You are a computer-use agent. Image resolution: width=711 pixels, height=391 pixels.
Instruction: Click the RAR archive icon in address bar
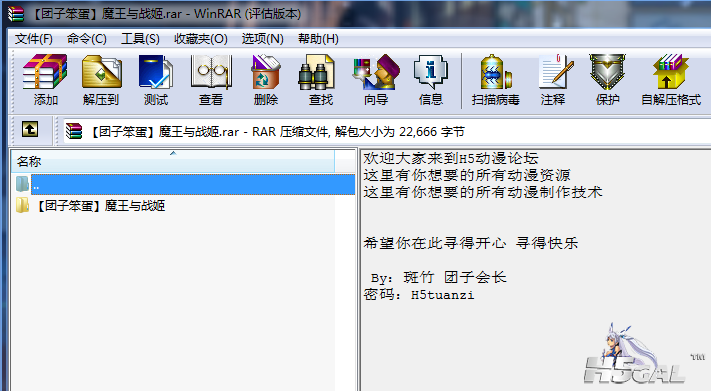[74, 132]
